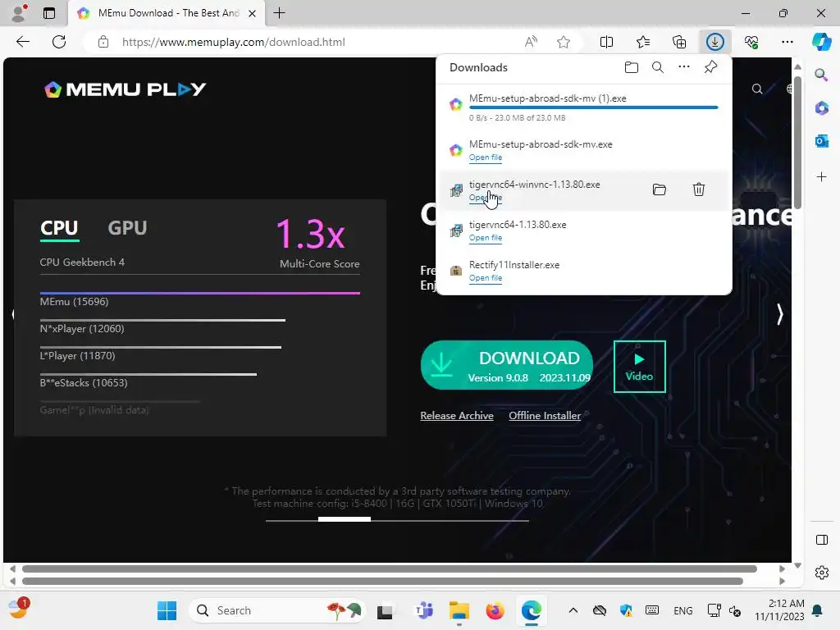Click the address bar URL
The image size is (840, 630).
[x=234, y=42]
